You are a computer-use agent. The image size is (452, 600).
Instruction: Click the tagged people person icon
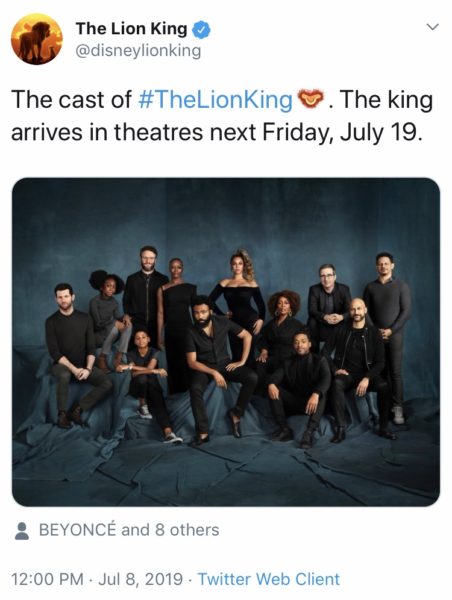(x=22, y=531)
